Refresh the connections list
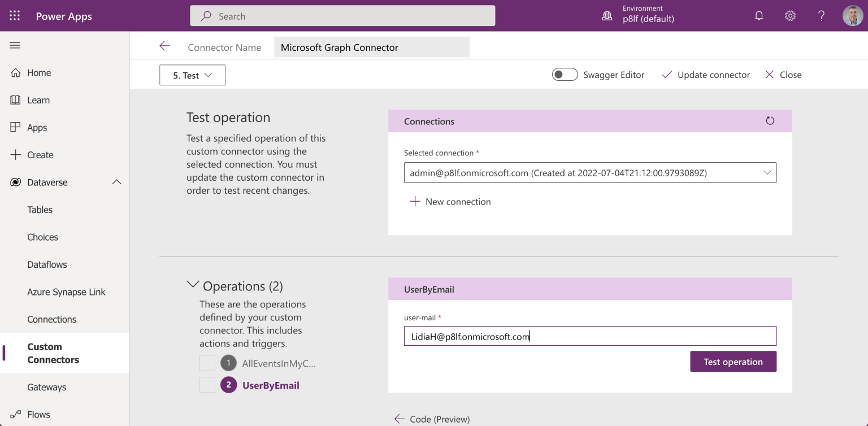Screen dimensions: 868x426 point(770,121)
